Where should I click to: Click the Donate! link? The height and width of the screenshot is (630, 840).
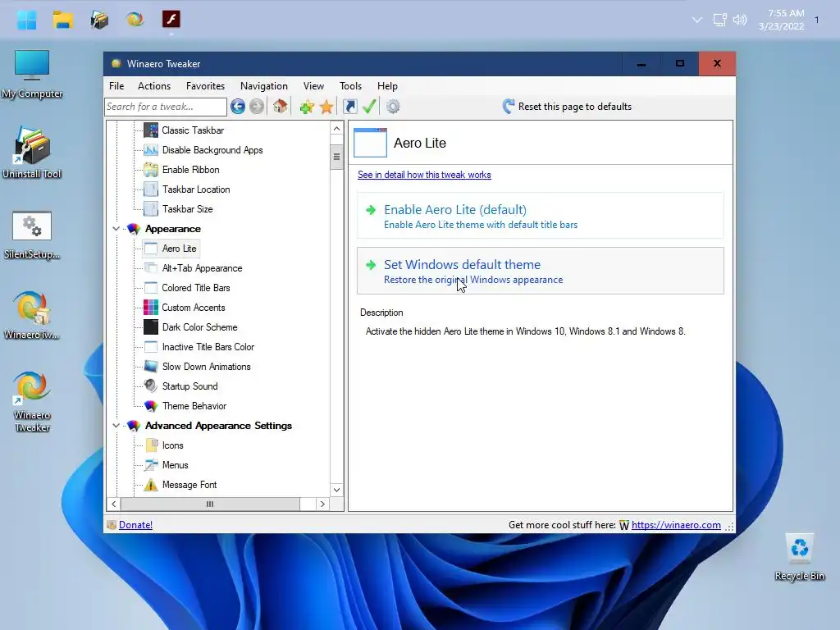click(135, 525)
